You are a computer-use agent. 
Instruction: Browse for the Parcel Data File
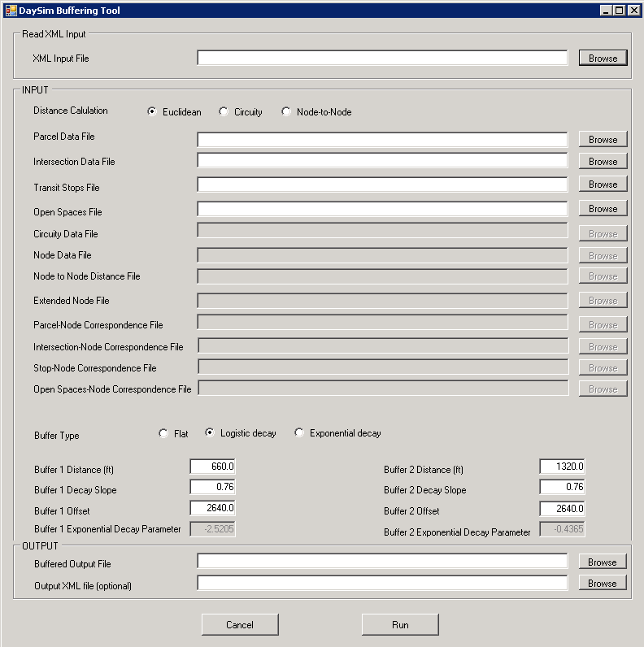(x=603, y=140)
